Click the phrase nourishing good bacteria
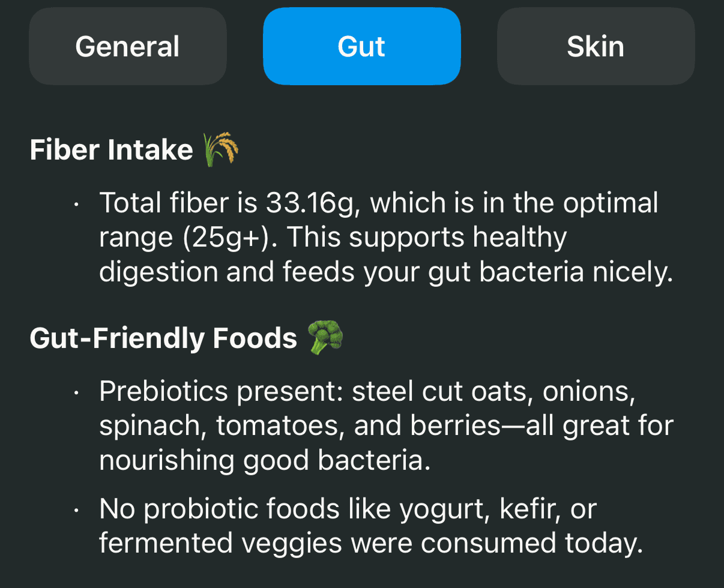724x588 pixels. pos(264,461)
